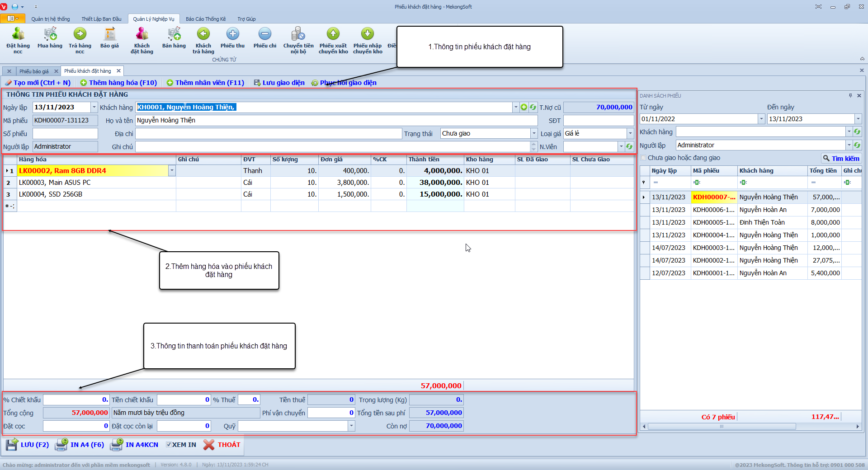This screenshot has height=470, width=868.
Task: Open the Mua hàng ribbon icon
Action: point(50,34)
